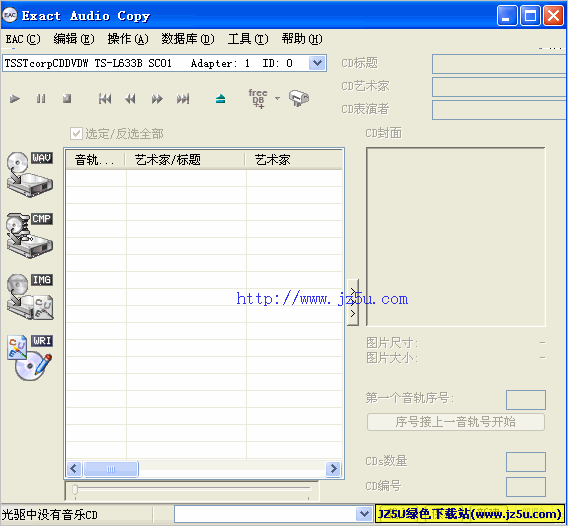
Task: Minimize the Exact Audio Copy window
Action: pos(507,16)
